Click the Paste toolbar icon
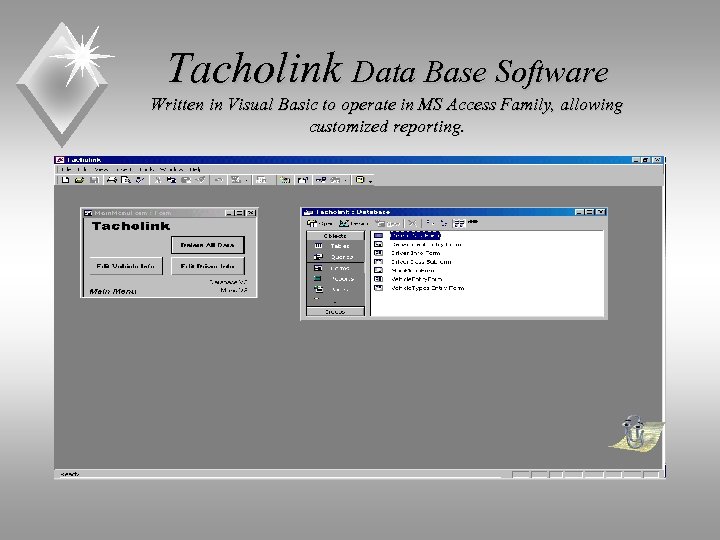 click(186, 180)
